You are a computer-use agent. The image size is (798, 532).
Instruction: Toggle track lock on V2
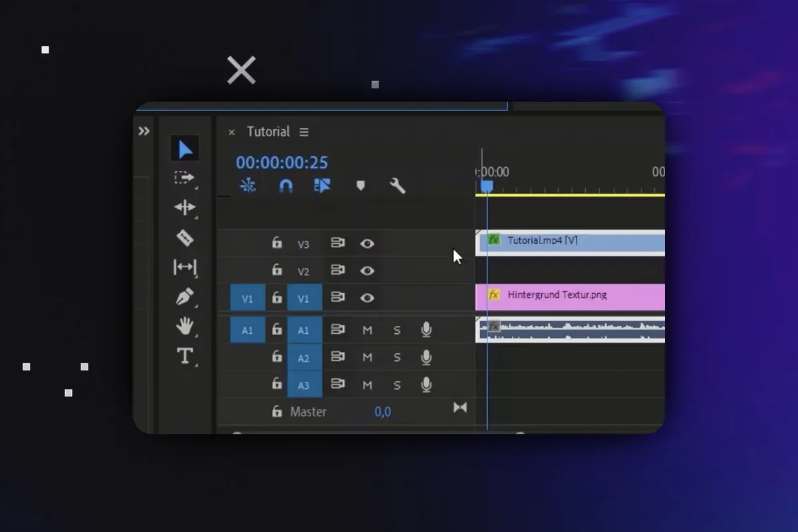tap(277, 270)
